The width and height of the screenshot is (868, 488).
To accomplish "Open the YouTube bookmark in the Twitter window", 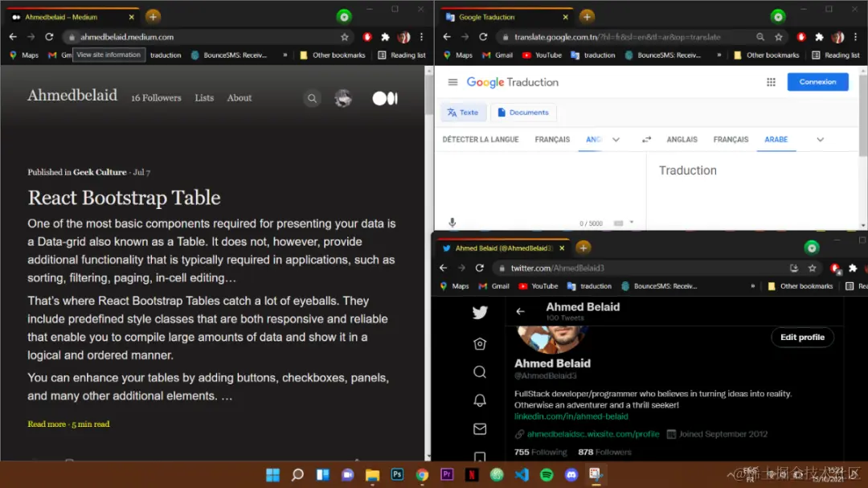I will (538, 286).
